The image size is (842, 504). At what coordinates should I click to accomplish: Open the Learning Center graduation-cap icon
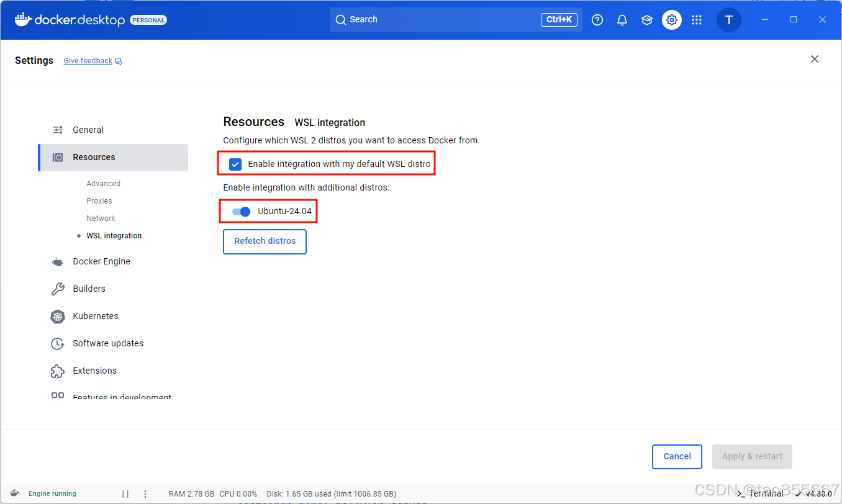point(647,20)
